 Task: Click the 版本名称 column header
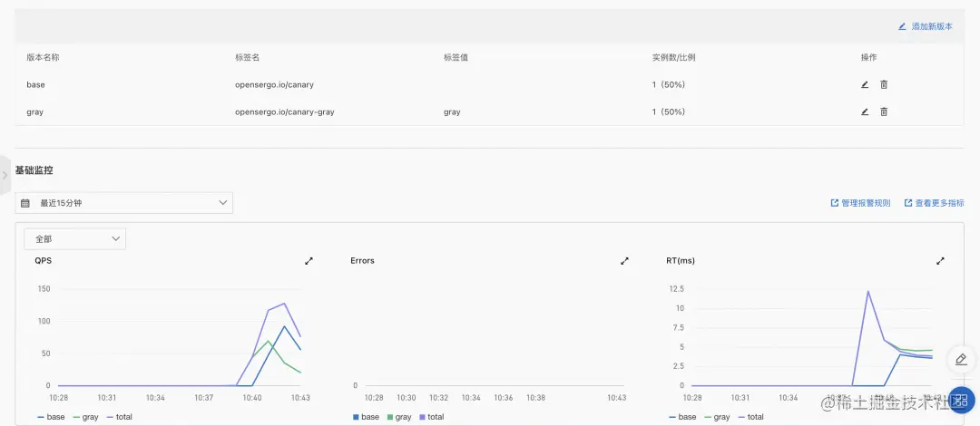pos(44,57)
